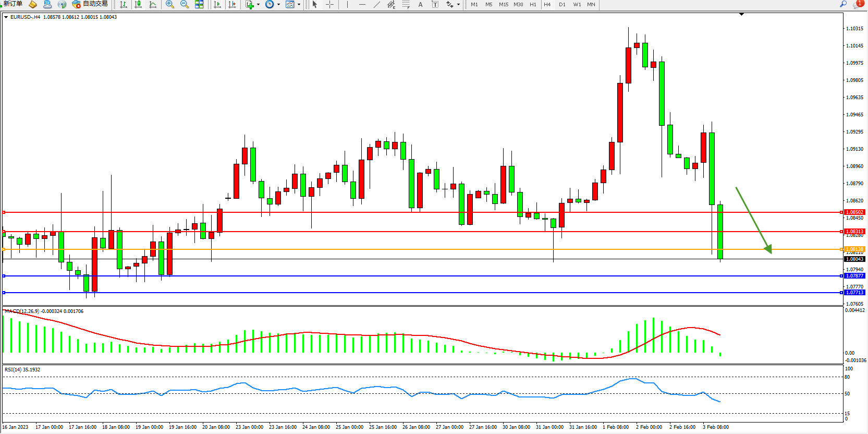
Task: Draw a vertical line tool
Action: tap(347, 5)
